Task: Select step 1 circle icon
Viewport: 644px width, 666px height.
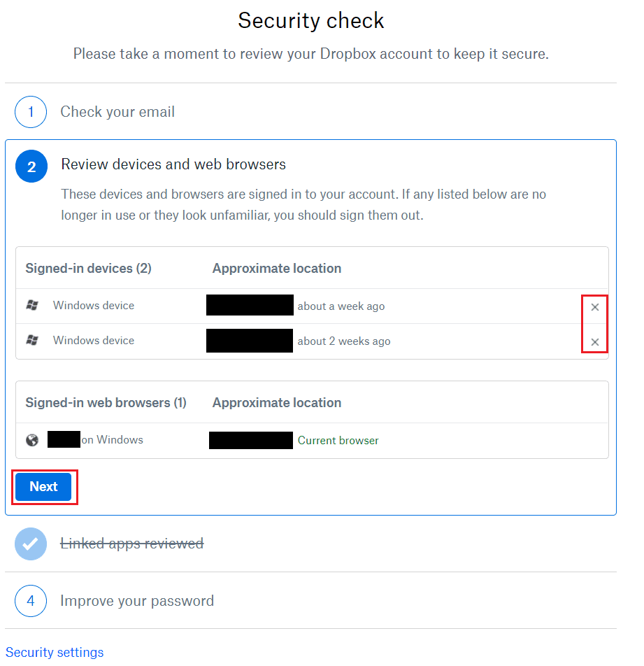Action: coord(31,112)
